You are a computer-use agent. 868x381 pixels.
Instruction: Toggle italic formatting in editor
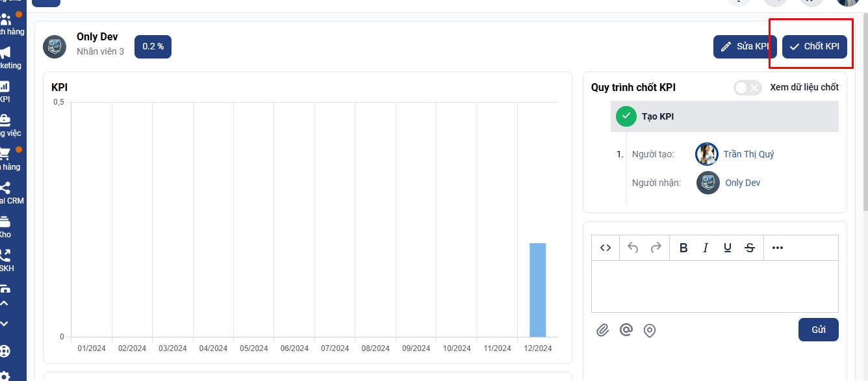point(706,248)
